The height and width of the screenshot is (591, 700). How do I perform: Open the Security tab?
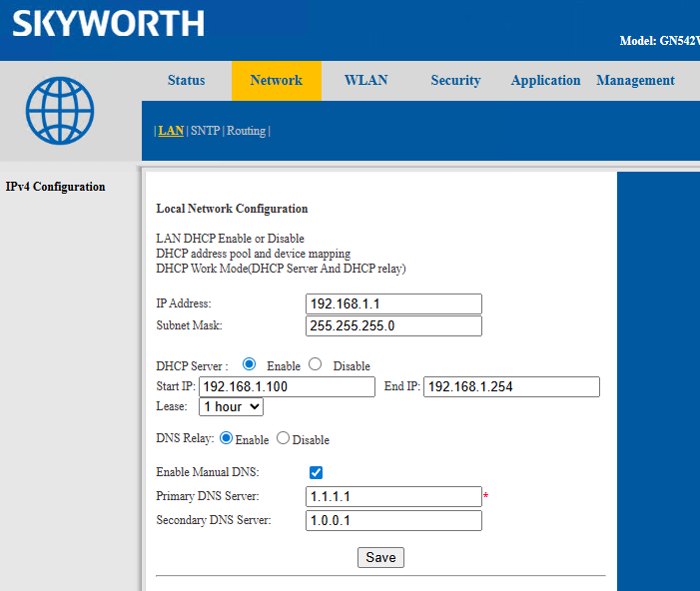click(x=455, y=81)
